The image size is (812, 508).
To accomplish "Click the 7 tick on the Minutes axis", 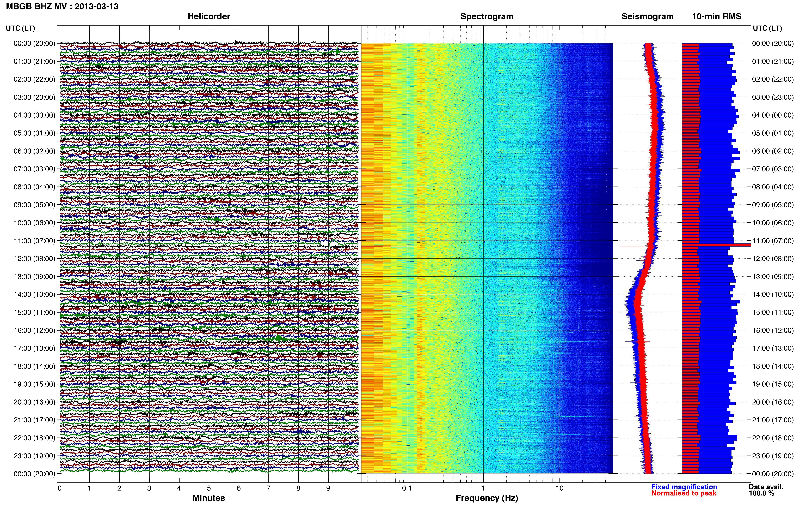I will point(269,488).
